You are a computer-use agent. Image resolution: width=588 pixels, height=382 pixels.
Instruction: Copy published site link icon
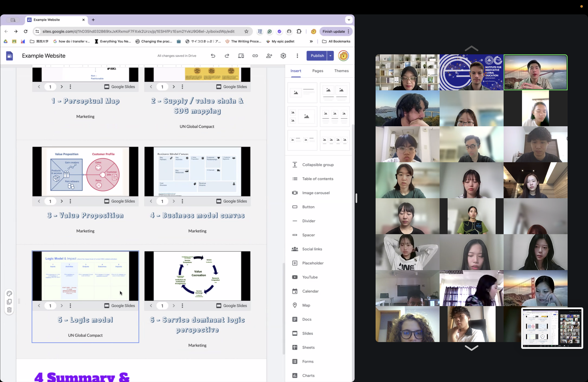[255, 56]
